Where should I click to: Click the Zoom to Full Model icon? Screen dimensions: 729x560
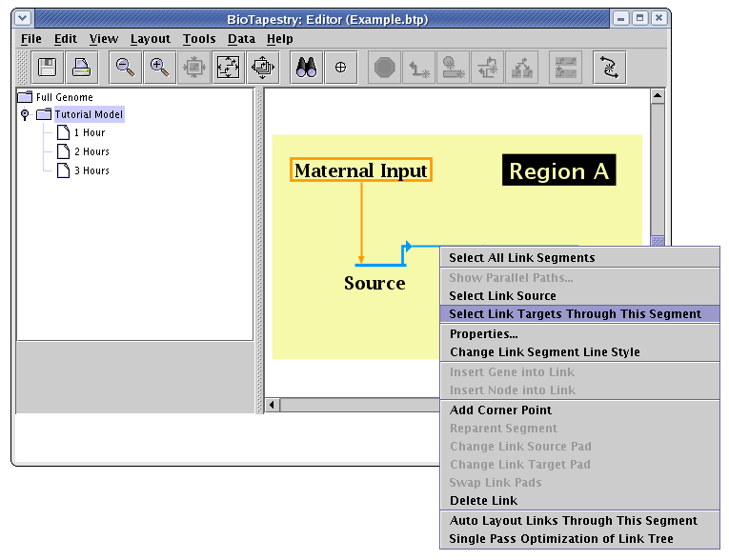228,68
